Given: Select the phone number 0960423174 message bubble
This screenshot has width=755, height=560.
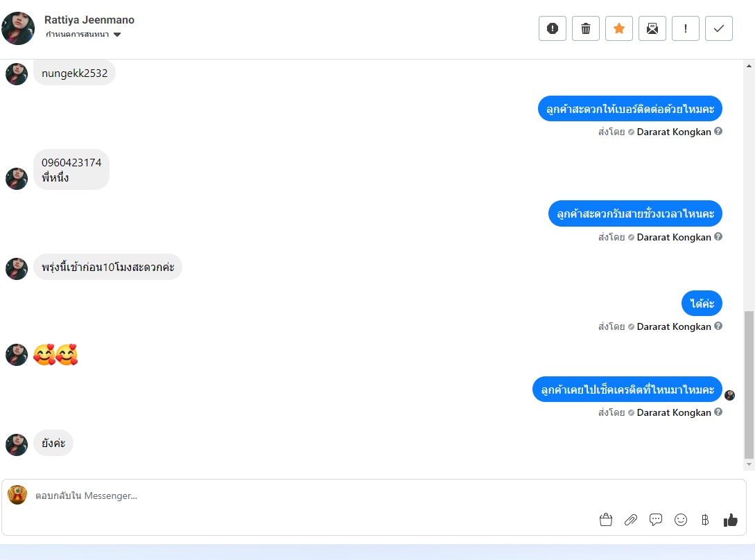Looking at the screenshot, I should 71,170.
